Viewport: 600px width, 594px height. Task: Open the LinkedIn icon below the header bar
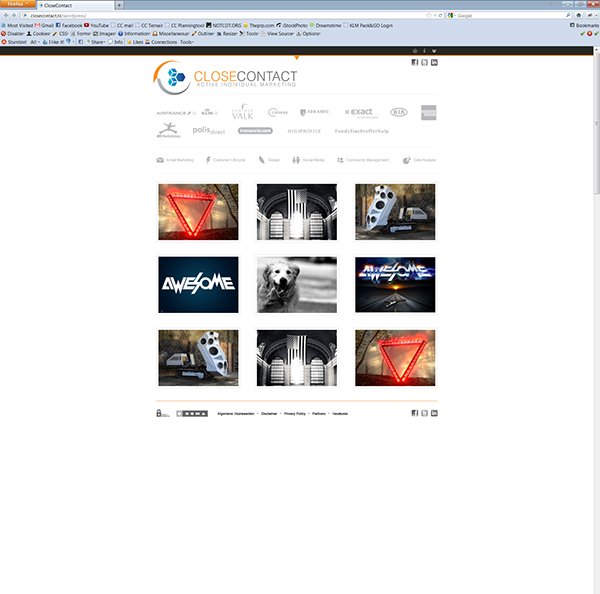coord(434,62)
